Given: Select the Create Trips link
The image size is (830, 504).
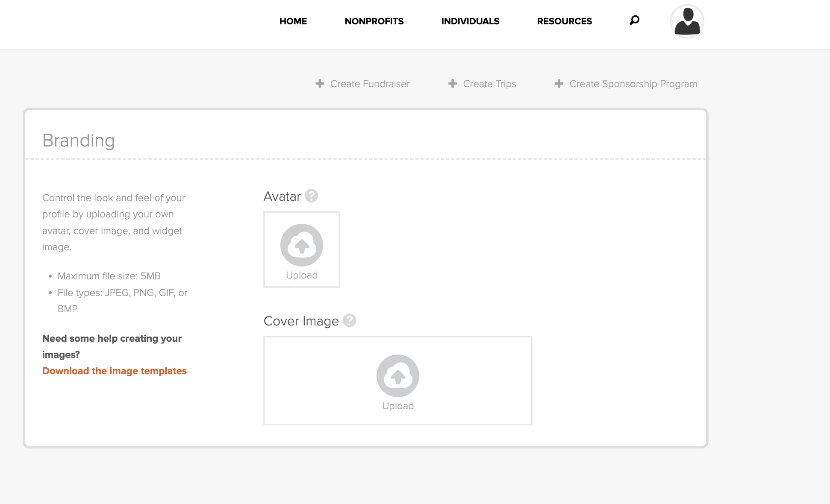Looking at the screenshot, I should click(489, 84).
